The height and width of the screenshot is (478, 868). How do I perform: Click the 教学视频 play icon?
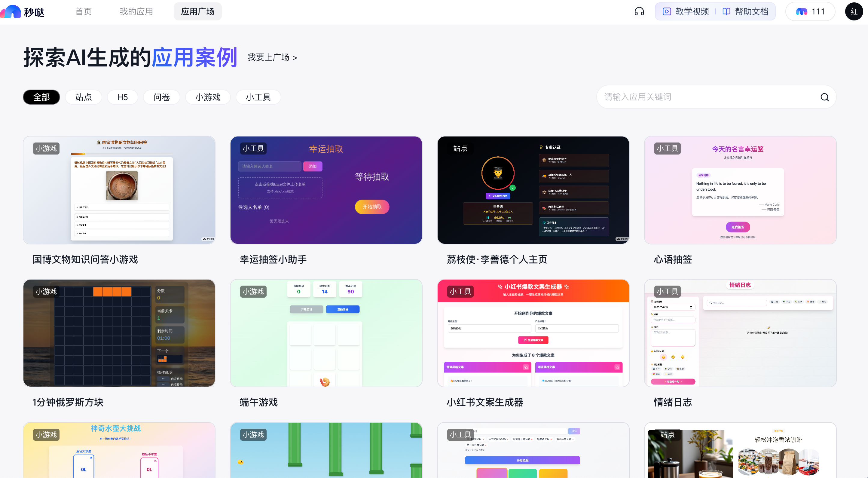coord(667,11)
